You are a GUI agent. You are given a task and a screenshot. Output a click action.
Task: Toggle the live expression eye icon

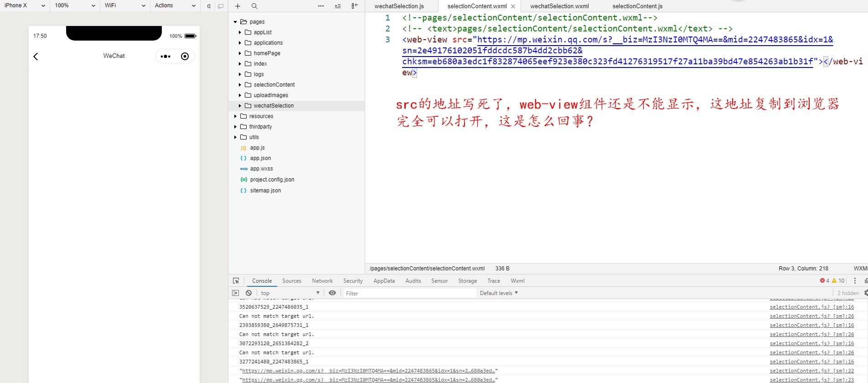(x=332, y=293)
